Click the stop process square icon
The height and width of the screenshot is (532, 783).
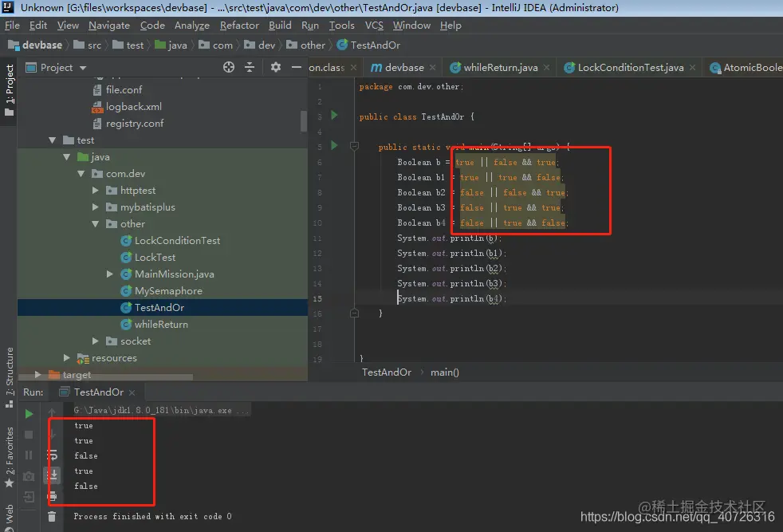click(29, 435)
